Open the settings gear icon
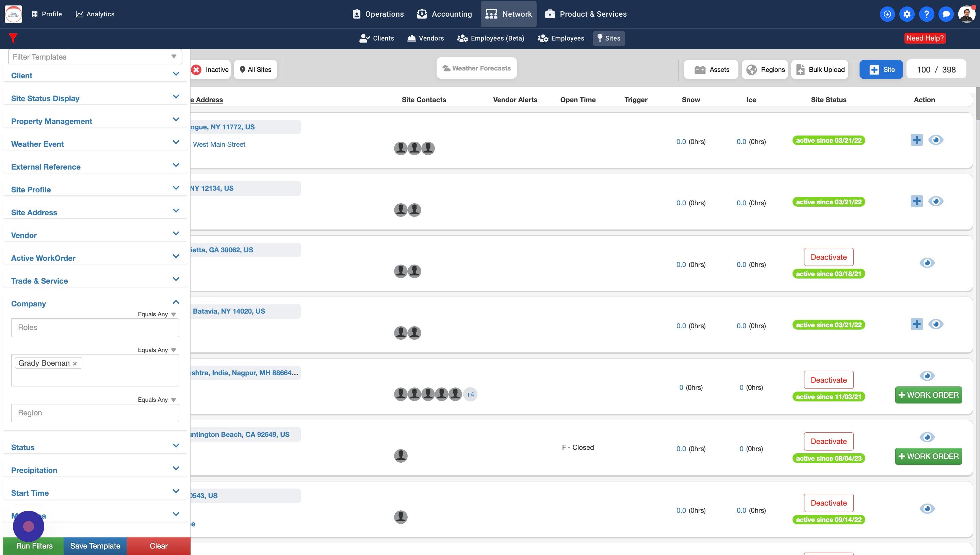Viewport: 980px width, 555px height. pos(907,14)
